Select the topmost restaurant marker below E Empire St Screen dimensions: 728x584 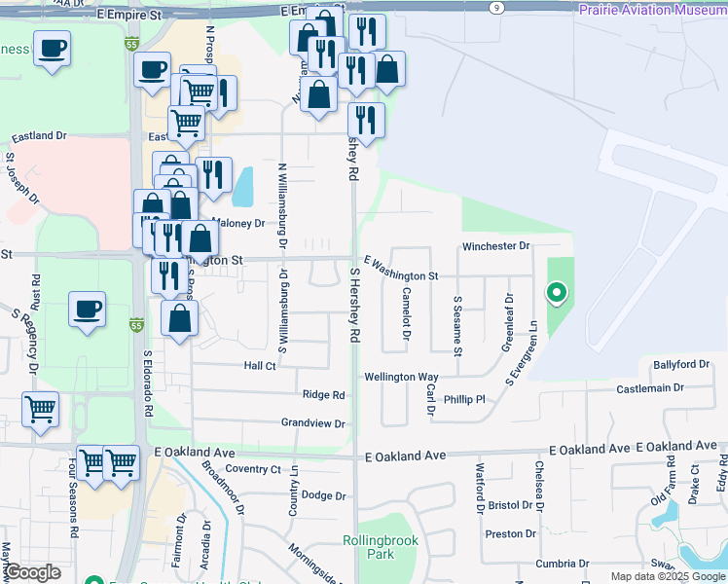[x=367, y=32]
